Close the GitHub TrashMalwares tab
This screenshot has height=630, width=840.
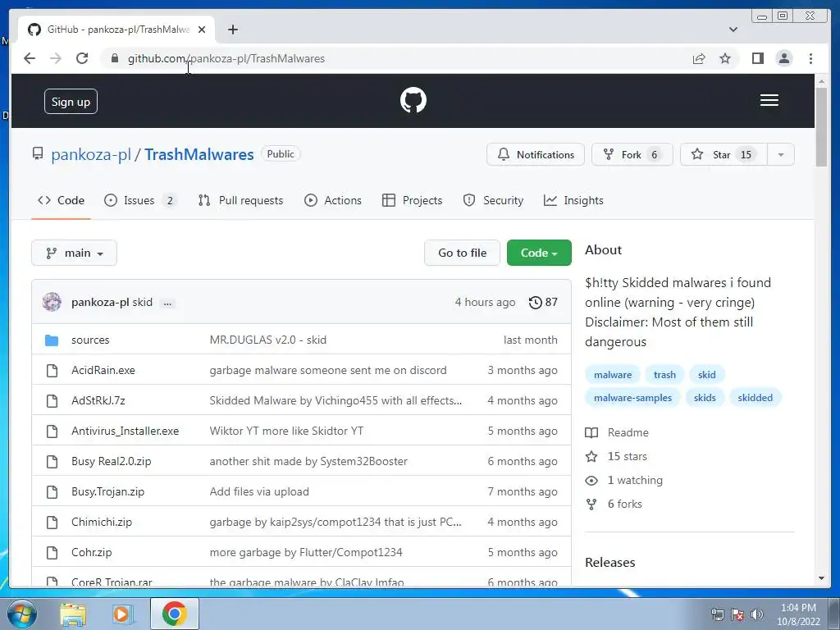pos(202,30)
